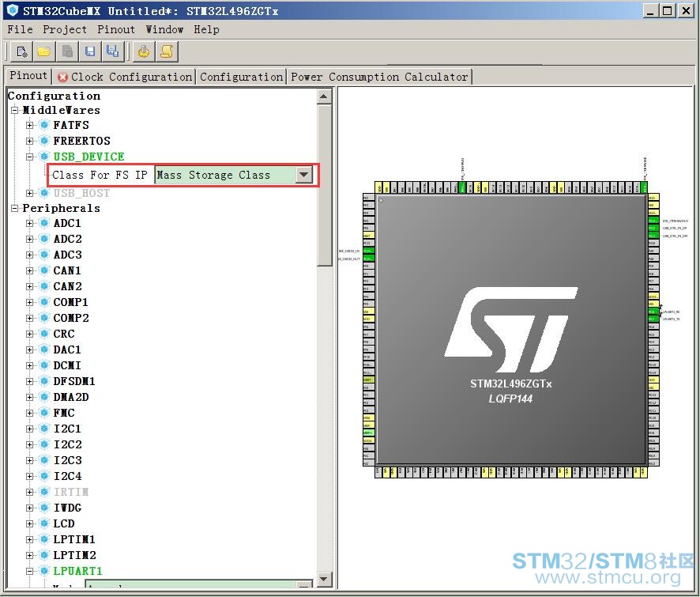Switch to the Clock Configuration tab
700x597 pixels.
click(125, 77)
